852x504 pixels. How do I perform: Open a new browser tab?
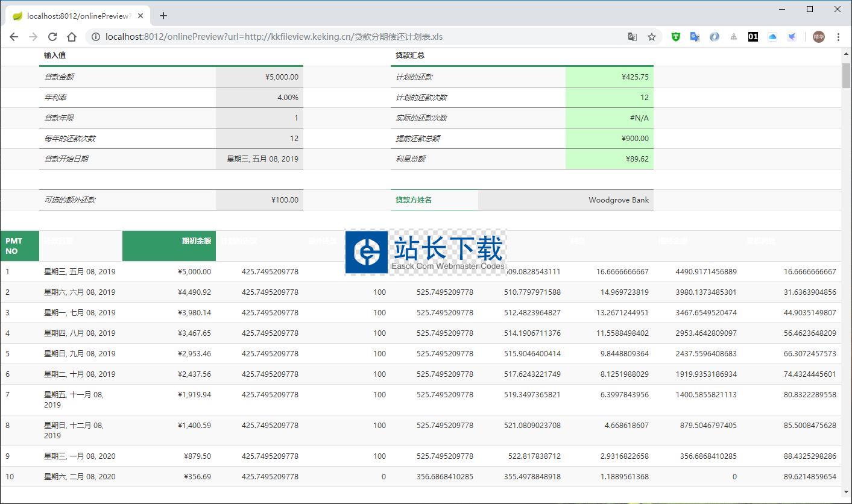(x=163, y=16)
